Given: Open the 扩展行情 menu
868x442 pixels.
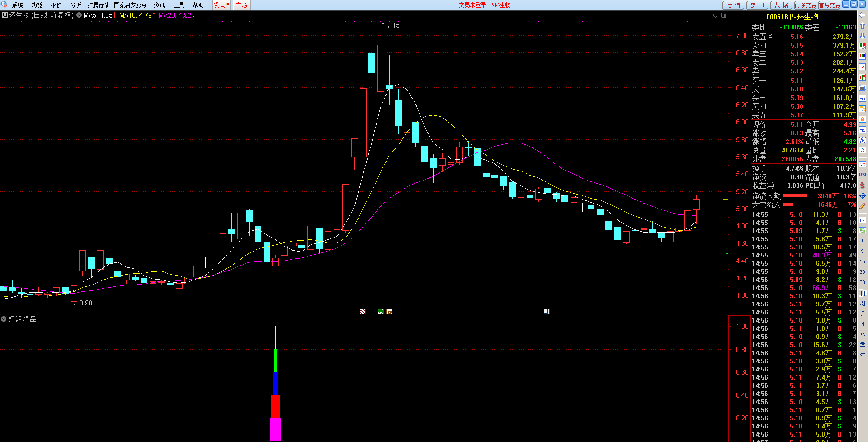Looking at the screenshot, I should pos(98,5).
